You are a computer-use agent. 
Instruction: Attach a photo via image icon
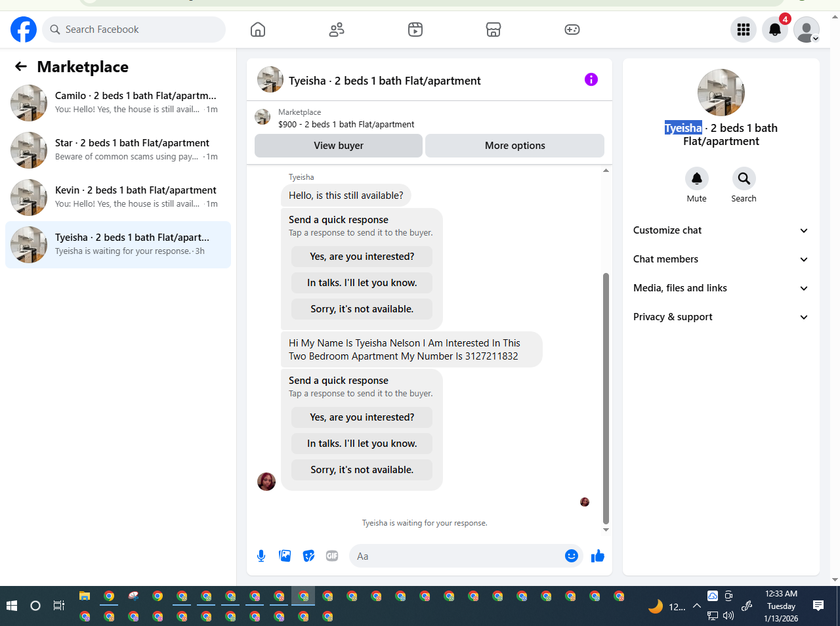[285, 556]
